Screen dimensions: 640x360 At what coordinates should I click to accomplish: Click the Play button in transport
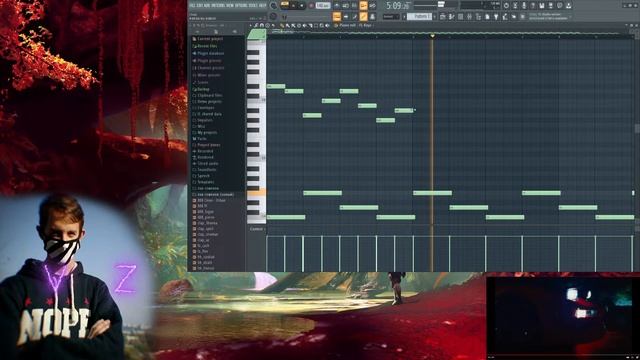tap(293, 5)
